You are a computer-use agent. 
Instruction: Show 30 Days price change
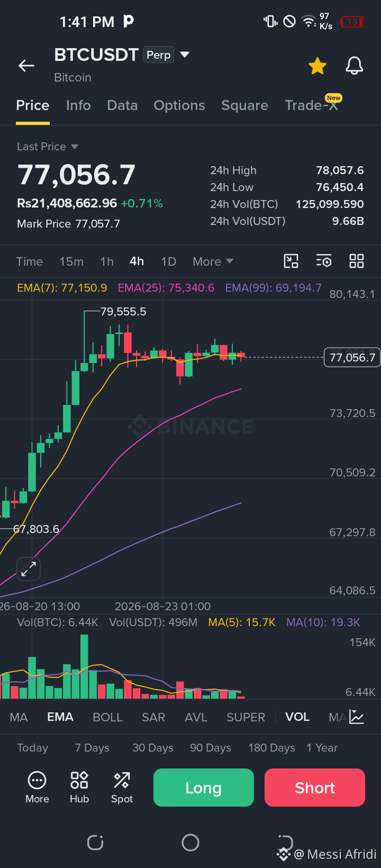click(x=153, y=748)
